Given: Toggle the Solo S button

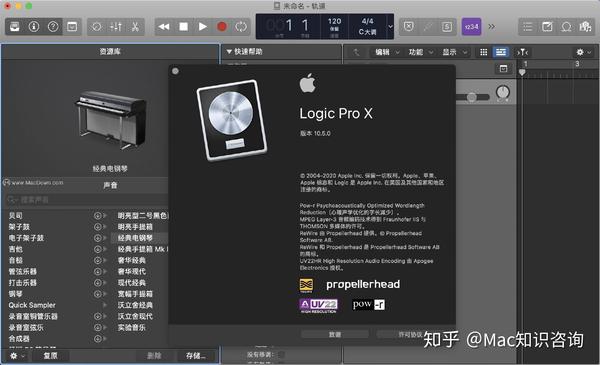Looking at the screenshot, I should (447, 26).
